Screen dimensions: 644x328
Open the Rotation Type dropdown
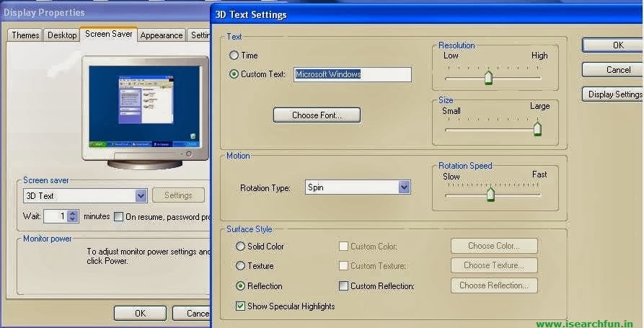404,187
